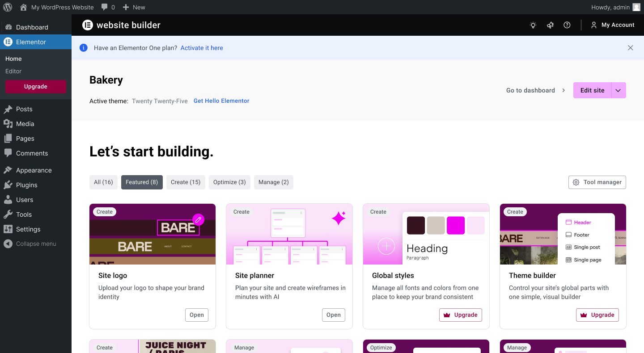
Task: Click the Bakery site title
Action: point(106,80)
